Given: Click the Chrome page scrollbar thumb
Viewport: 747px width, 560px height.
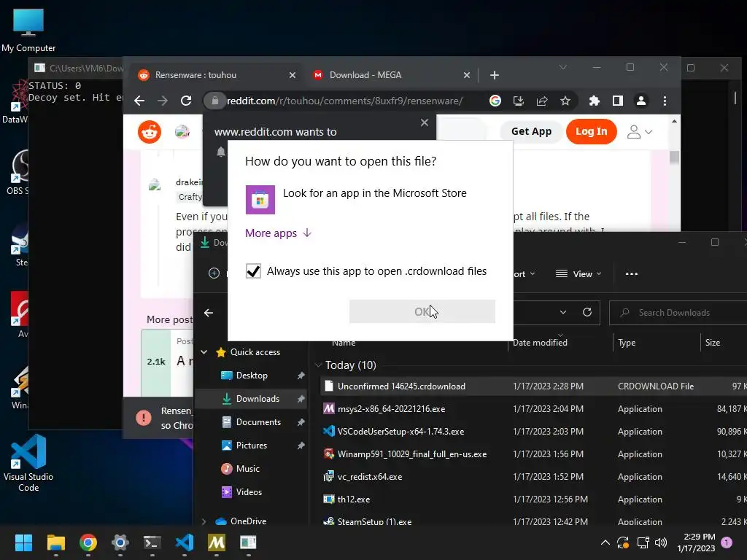Looking at the screenshot, I should pyautogui.click(x=674, y=157).
